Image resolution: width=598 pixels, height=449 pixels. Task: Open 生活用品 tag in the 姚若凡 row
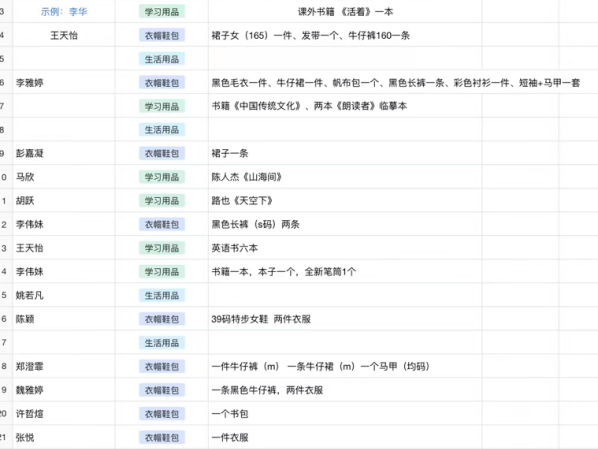pos(162,295)
